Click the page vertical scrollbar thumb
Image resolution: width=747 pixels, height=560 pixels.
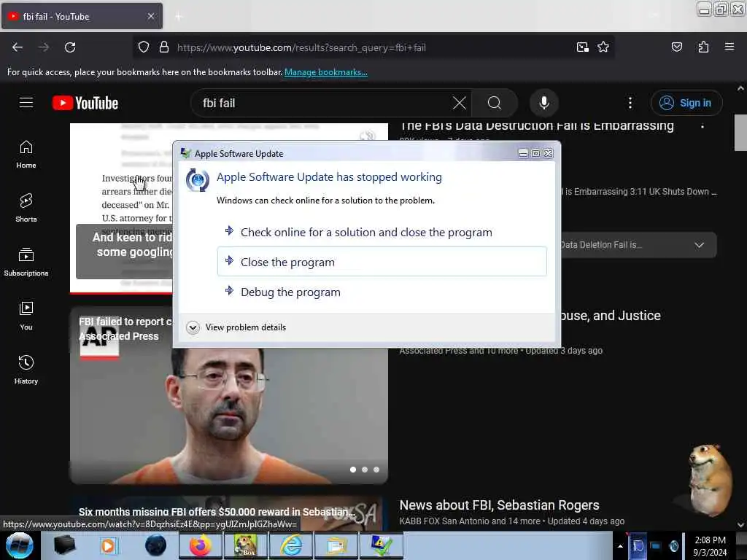740,133
